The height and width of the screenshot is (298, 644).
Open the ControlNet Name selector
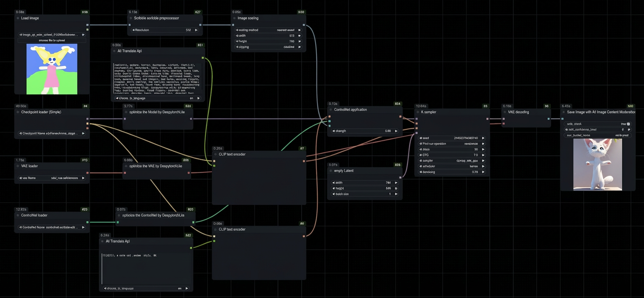tap(52, 227)
